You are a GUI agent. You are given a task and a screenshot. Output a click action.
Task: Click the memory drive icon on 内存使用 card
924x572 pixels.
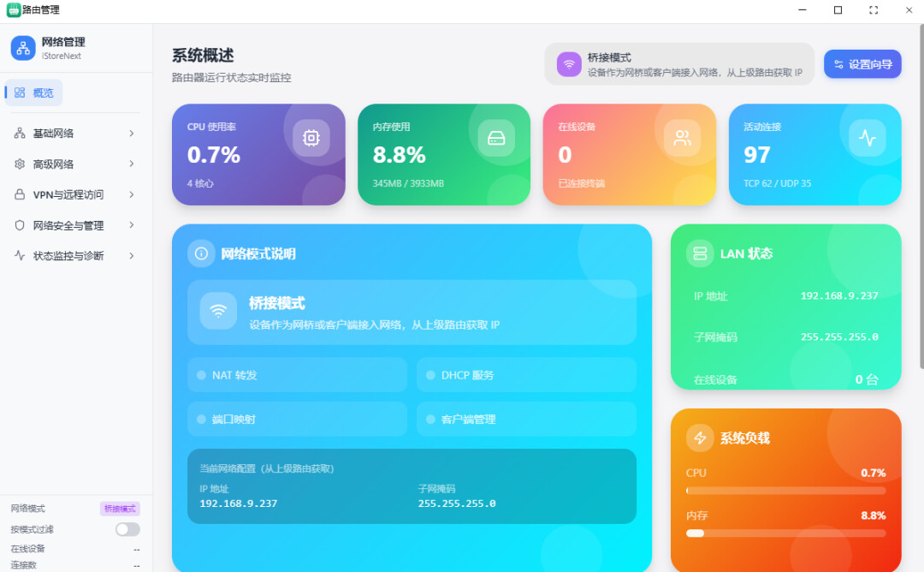(496, 138)
